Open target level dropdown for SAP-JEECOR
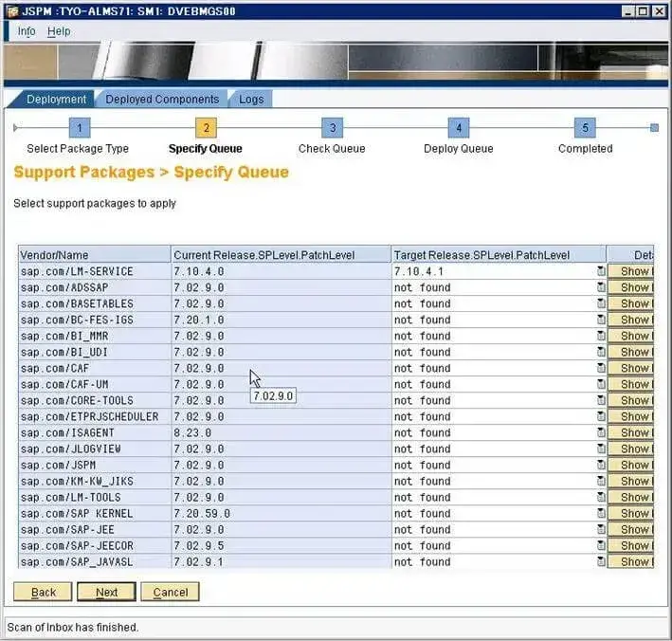Viewport: 672px width, 641px height. point(601,546)
